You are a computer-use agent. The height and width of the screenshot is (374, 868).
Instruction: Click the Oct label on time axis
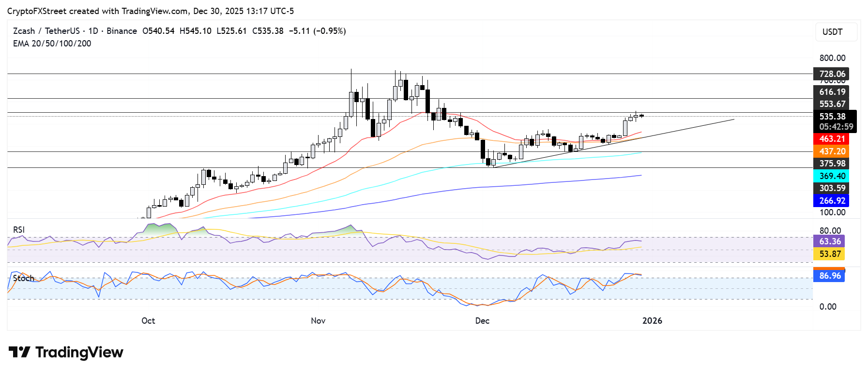[x=148, y=321]
